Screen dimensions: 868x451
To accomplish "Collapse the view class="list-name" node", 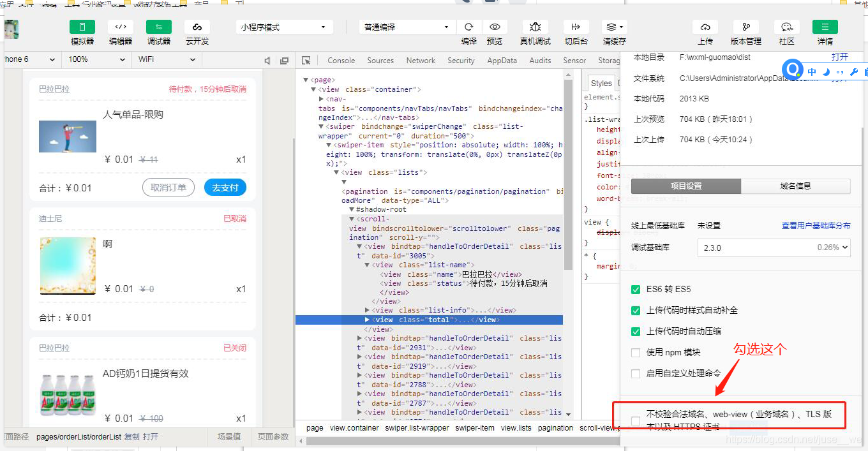I will [367, 265].
